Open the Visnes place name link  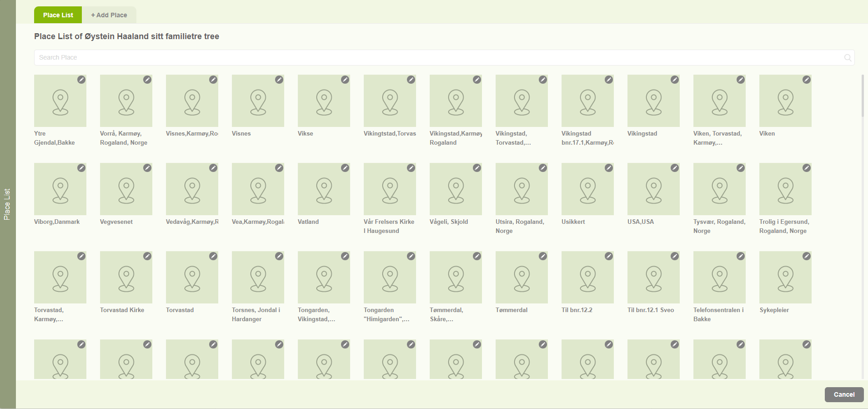241,133
